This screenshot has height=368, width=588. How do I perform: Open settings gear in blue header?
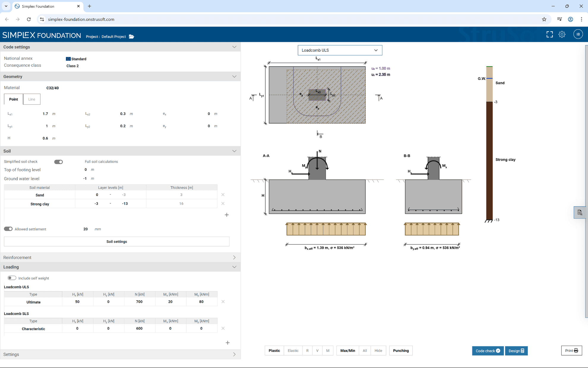pos(562,34)
